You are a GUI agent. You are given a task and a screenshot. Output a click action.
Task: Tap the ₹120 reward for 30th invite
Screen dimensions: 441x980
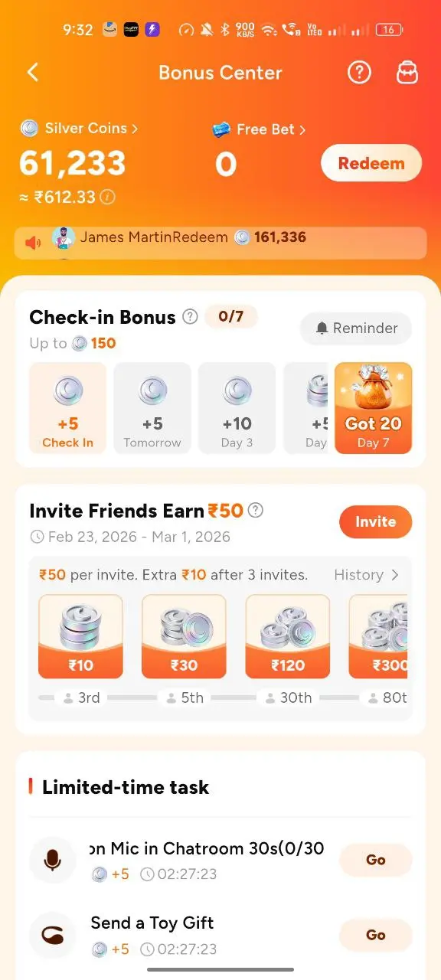[x=288, y=636]
